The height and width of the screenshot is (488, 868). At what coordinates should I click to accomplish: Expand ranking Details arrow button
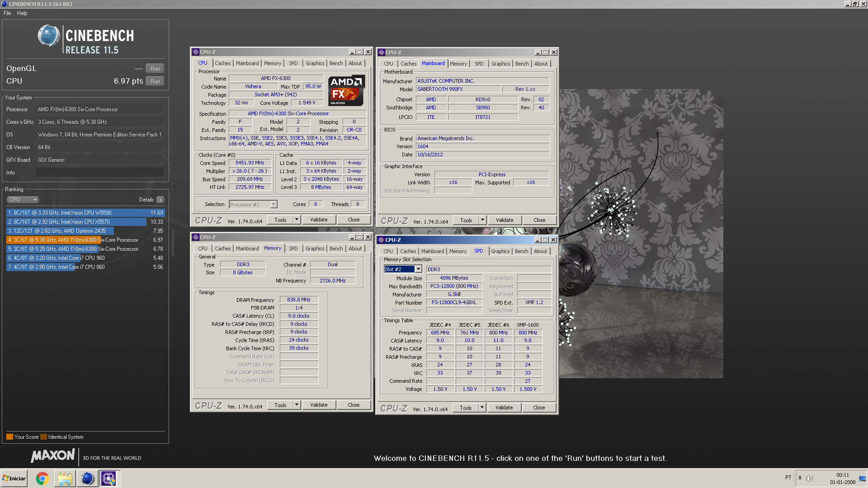pyautogui.click(x=160, y=200)
